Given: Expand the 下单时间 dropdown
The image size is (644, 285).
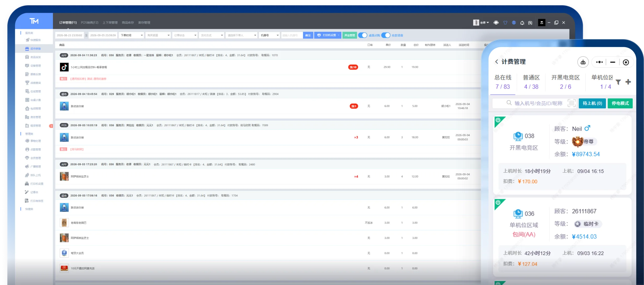Looking at the screenshot, I should (132, 35).
